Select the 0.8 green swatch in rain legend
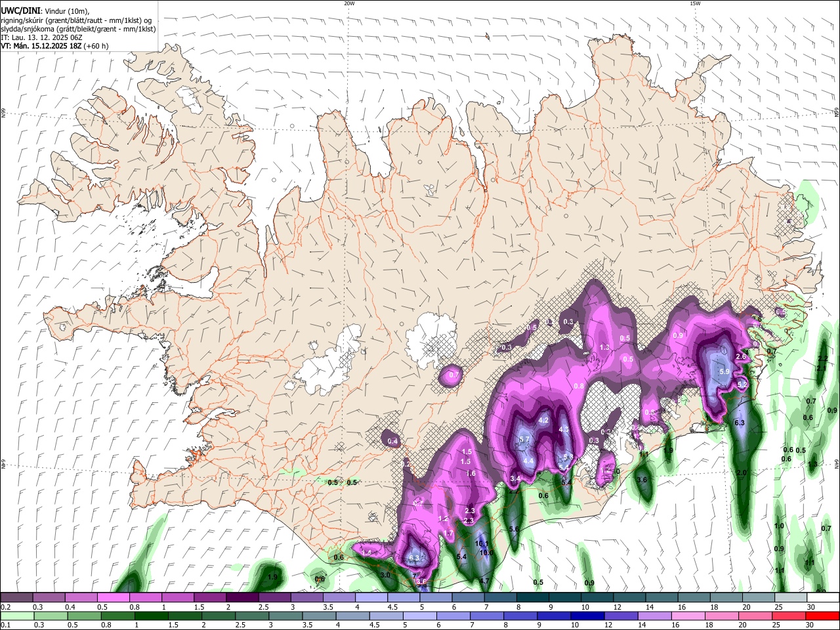 click(117, 616)
